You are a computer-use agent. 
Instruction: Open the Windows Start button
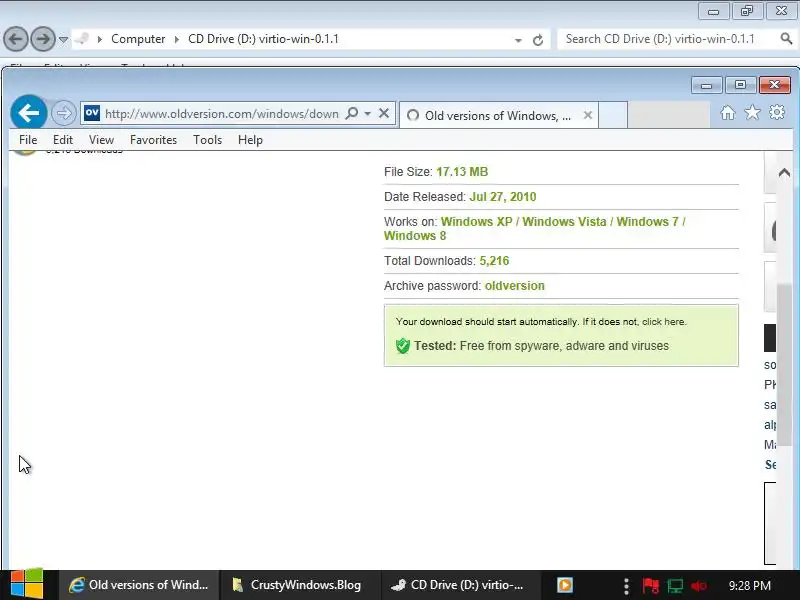coord(27,584)
